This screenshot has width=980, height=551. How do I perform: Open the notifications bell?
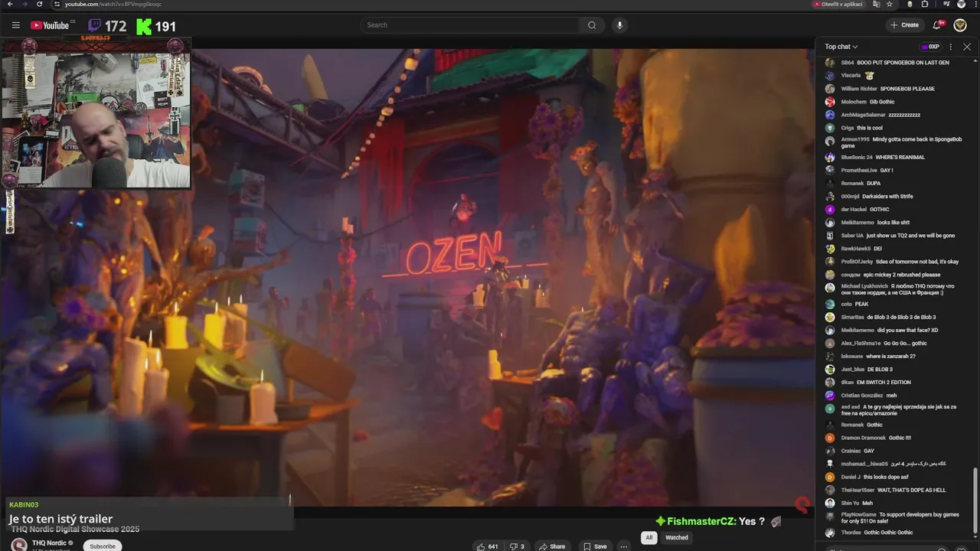pos(937,25)
